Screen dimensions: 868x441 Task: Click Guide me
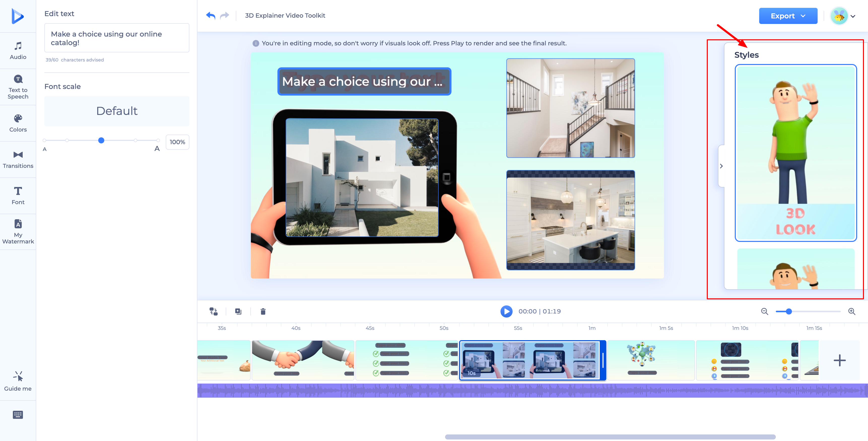click(x=18, y=381)
